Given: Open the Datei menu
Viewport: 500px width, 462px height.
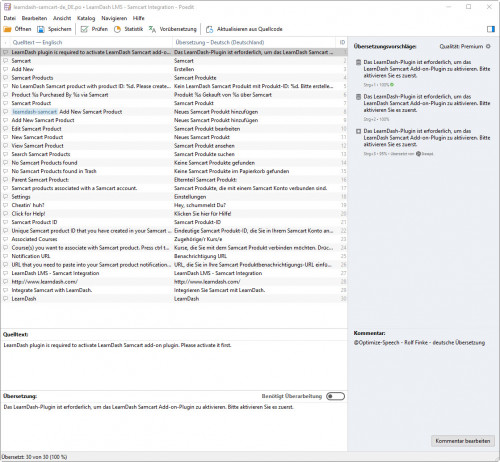Looking at the screenshot, I should [x=10, y=18].
